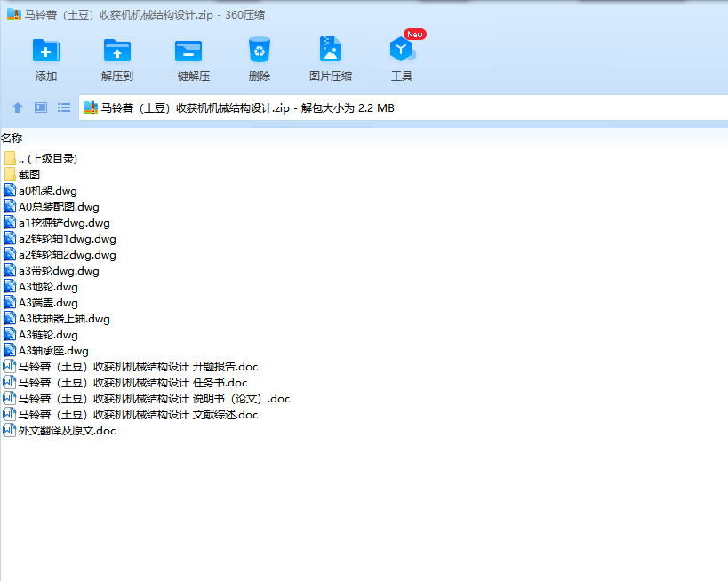Sort by the 名称 column header
Image resolution: width=728 pixels, height=581 pixels.
[x=12, y=138]
